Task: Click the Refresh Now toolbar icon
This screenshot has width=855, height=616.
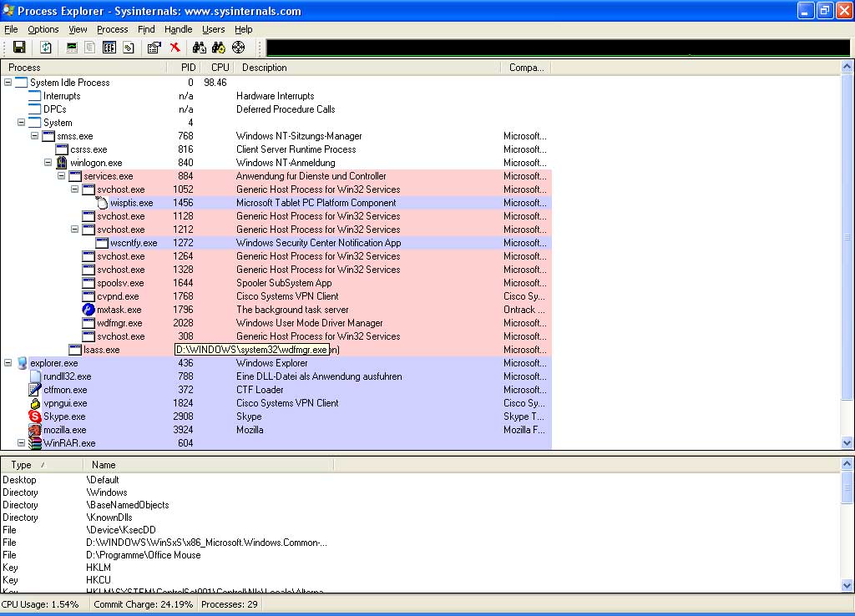Action: (x=46, y=48)
